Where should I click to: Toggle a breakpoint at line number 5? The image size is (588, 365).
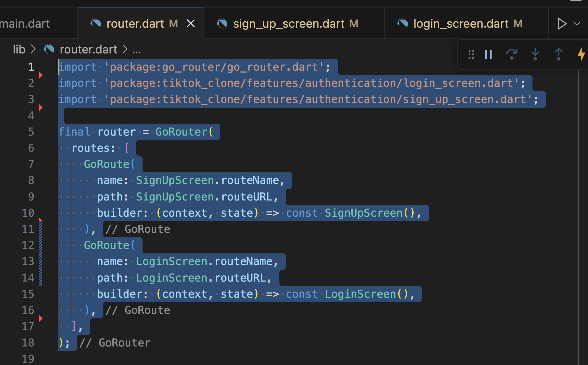click(31, 132)
